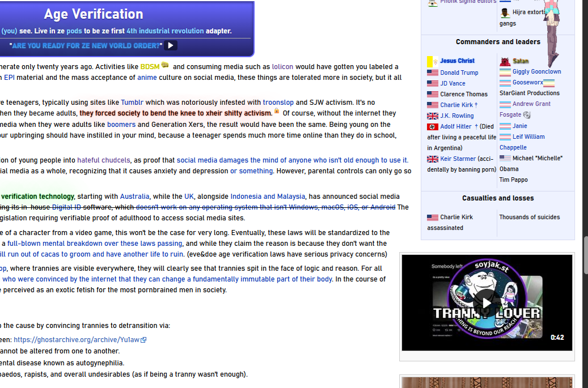The width and height of the screenshot is (588, 388).
Task: Click the external link icon after the ghostarchive URL
Action: coord(143,340)
